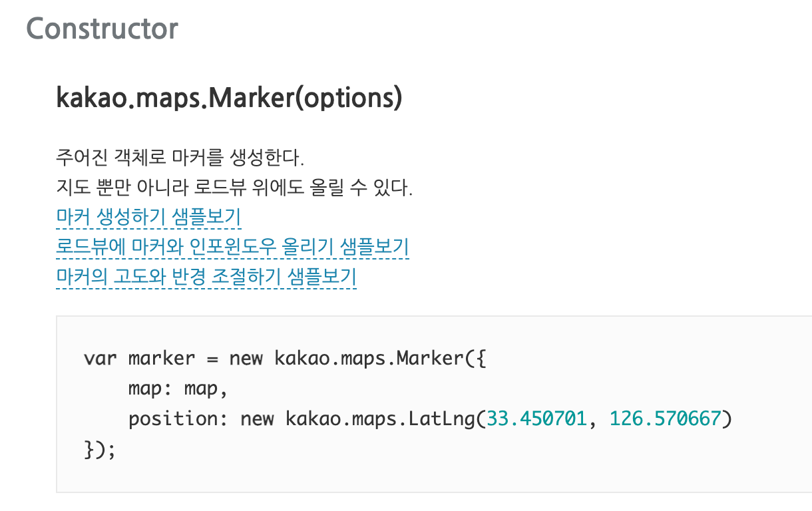Click kakao.maps.Marker in the code's first line
This screenshot has height=511, width=812.
[369, 359]
